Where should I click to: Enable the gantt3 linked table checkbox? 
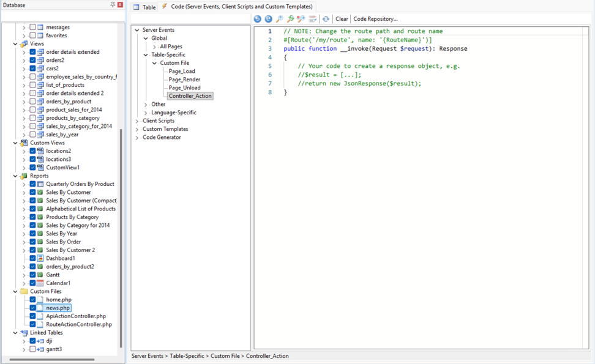click(33, 349)
